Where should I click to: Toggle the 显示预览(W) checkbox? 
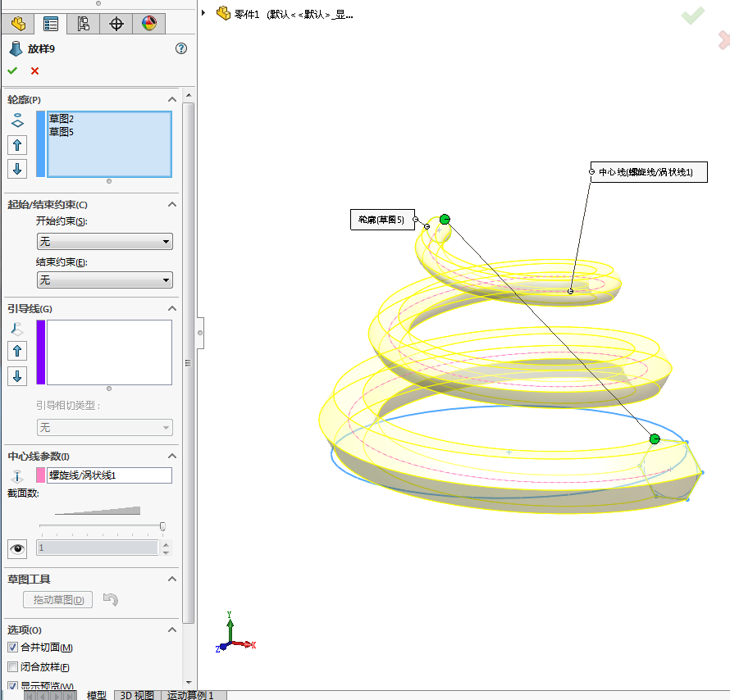coord(12,687)
